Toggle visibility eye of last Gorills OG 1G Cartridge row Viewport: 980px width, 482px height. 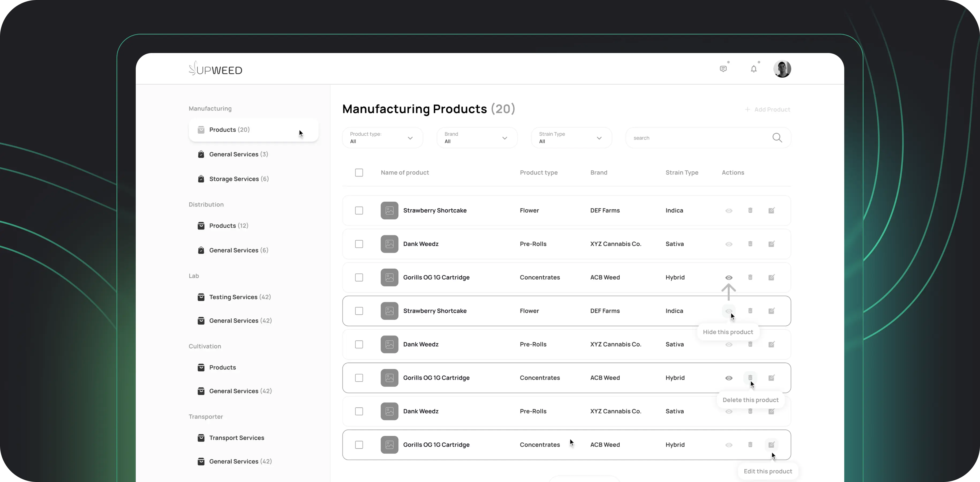coord(729,445)
